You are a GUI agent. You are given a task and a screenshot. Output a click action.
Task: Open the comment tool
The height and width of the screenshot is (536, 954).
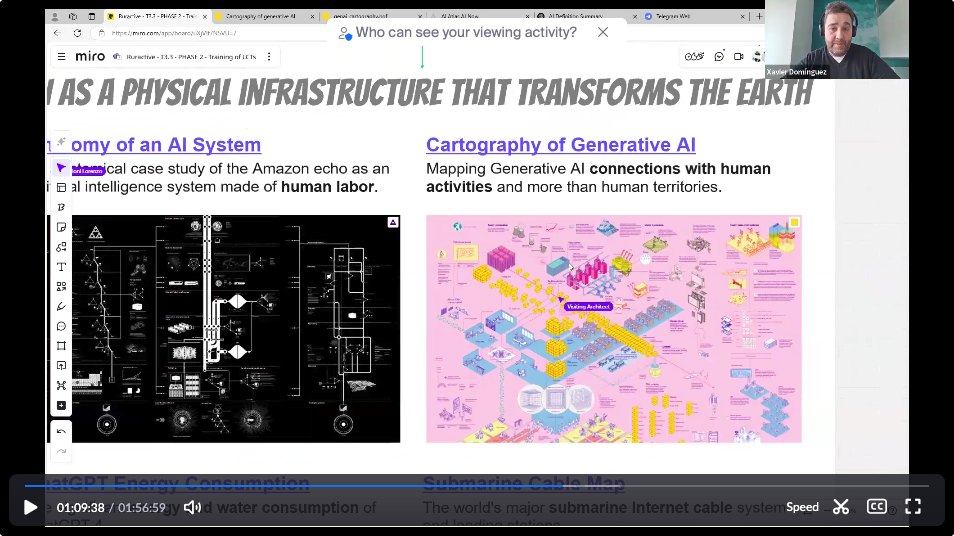tap(61, 326)
